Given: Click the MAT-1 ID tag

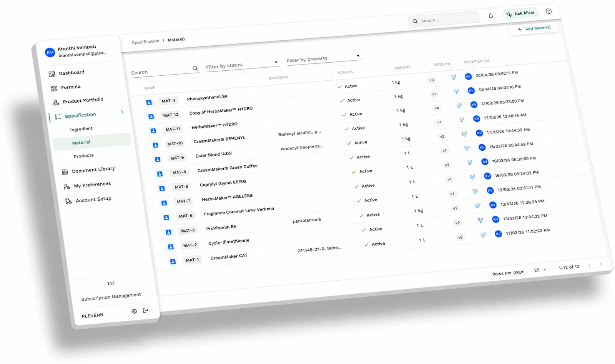Looking at the screenshot, I should [x=192, y=260].
